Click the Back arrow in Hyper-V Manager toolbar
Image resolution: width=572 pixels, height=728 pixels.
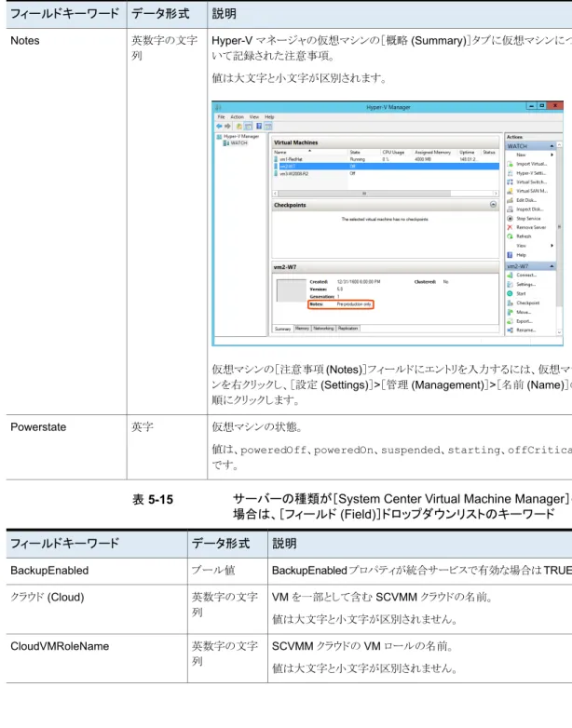tap(219, 127)
